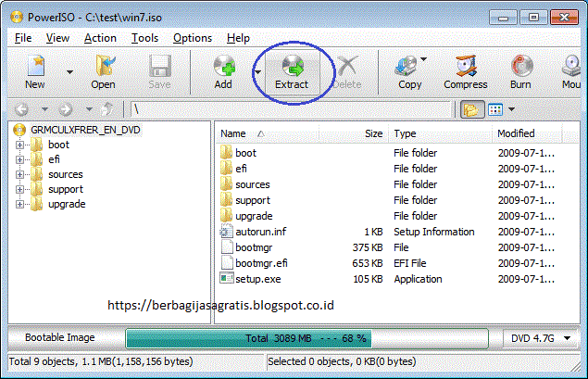Open the Options menu
The height and width of the screenshot is (379, 588).
click(193, 38)
